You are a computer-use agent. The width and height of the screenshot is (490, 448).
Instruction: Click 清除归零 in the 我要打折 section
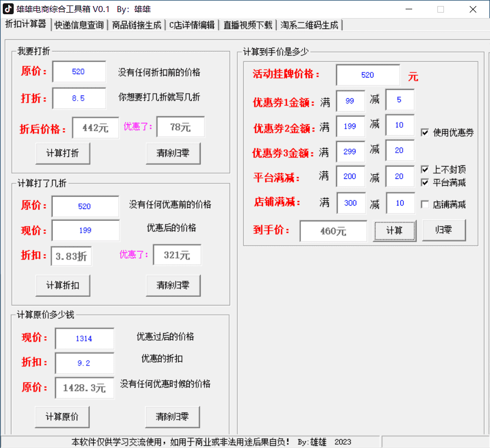pos(173,153)
